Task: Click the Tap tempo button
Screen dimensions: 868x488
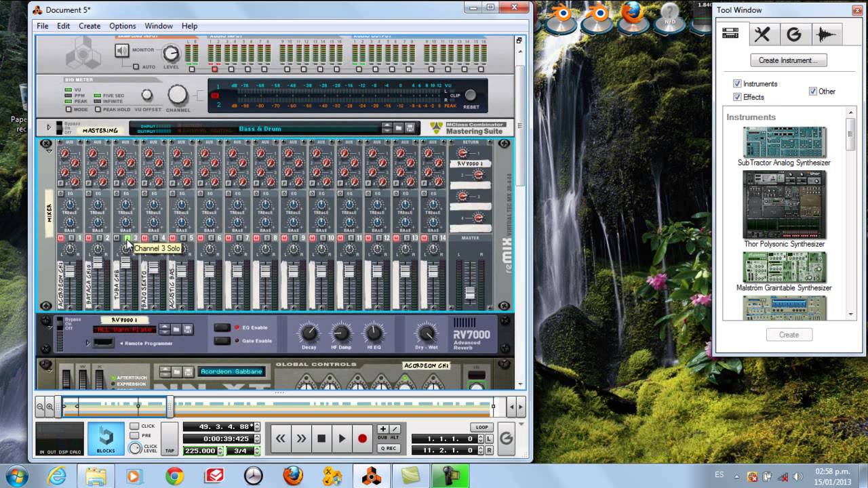Action: click(x=170, y=438)
